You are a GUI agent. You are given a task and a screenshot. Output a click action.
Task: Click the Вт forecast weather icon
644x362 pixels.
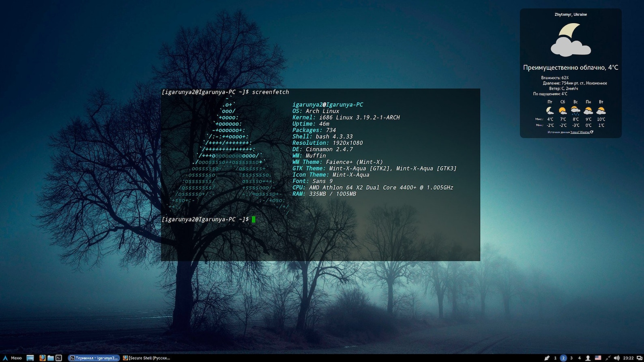(x=601, y=110)
